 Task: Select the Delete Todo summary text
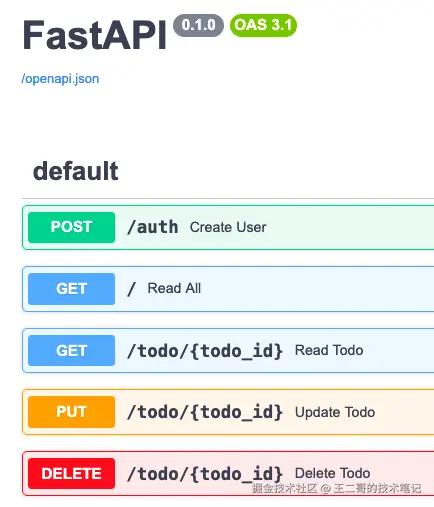pos(333,473)
